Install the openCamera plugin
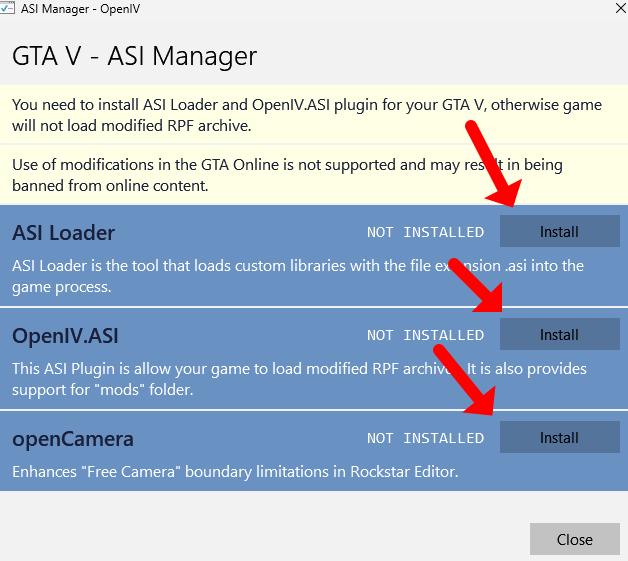 tap(559, 438)
